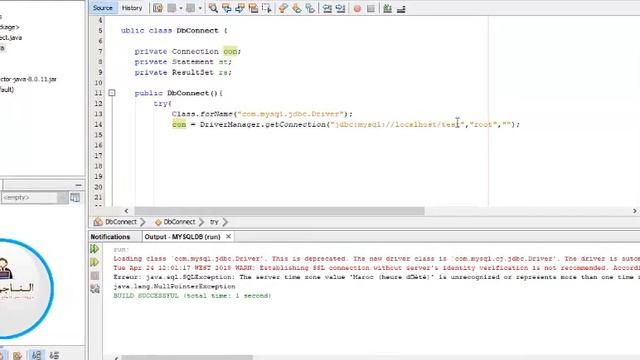This screenshot has width=640, height=360.
Task: Toggle the last sort filter icon in Navigator bottom bar
Action: (x=54, y=355)
